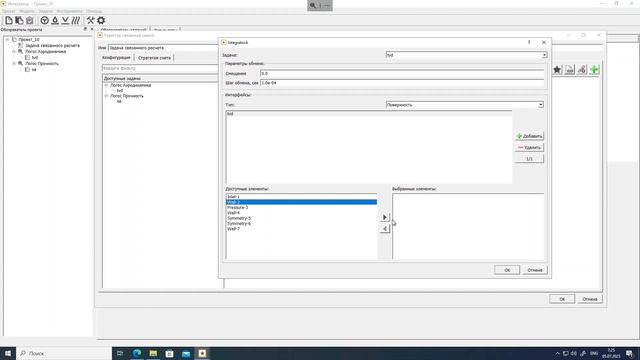Cancel the Integratock dialog with Отмена
Image resolution: width=640 pixels, height=360 pixels.
(x=535, y=270)
